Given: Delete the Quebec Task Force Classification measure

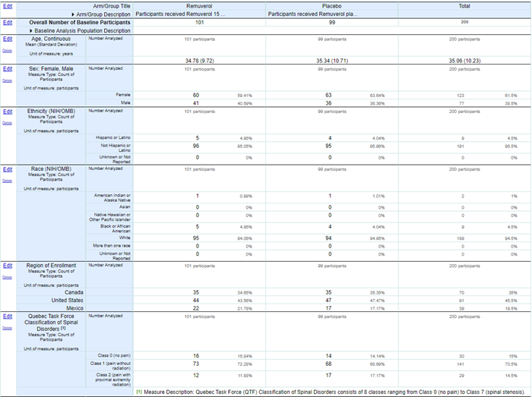Looking at the screenshot, I should coord(8,328).
